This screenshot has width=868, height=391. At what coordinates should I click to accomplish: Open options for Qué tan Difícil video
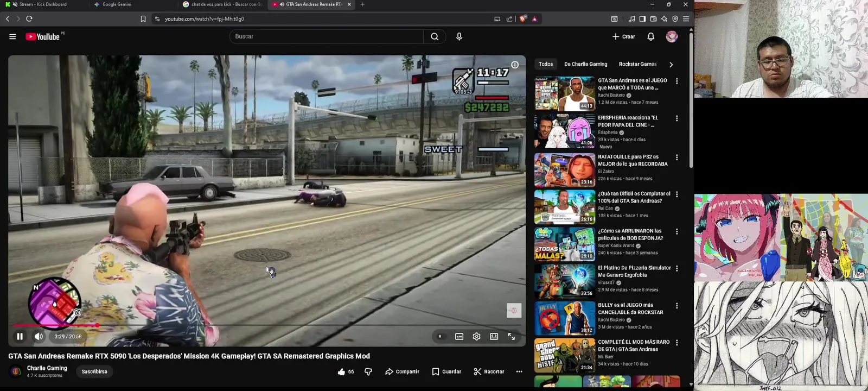[676, 194]
